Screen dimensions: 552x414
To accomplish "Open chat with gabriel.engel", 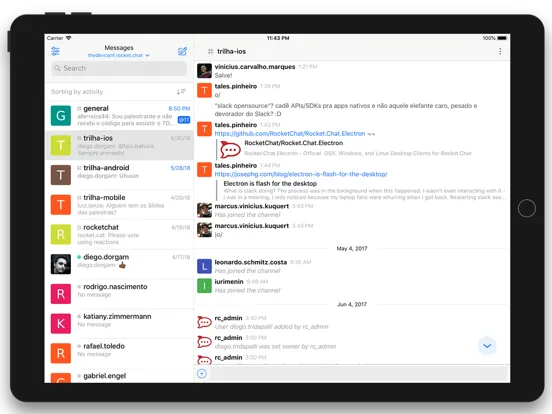I will tap(120, 376).
